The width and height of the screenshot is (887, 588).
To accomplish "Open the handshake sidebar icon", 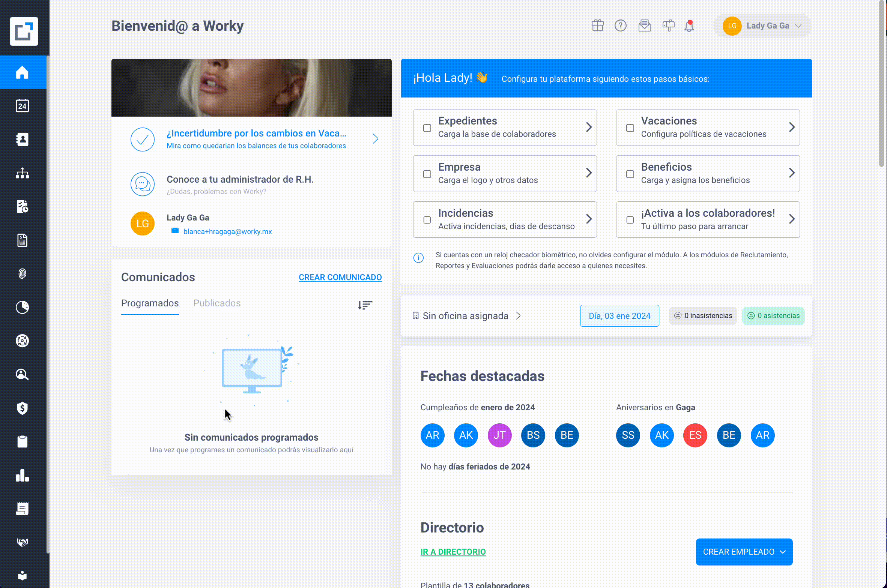I will 23,542.
